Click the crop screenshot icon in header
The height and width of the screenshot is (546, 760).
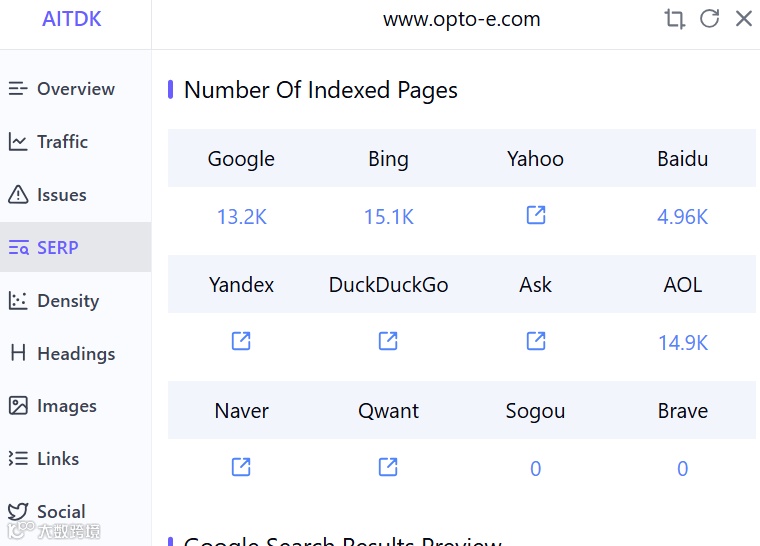(x=675, y=19)
